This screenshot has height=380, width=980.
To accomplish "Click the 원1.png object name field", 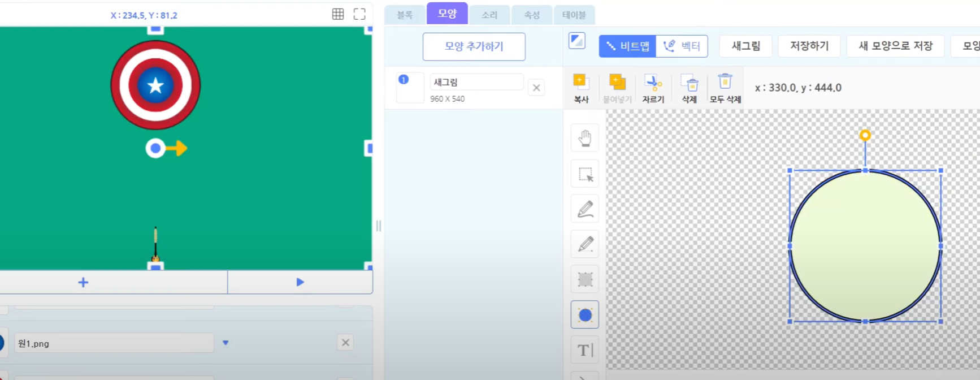I will tap(114, 343).
